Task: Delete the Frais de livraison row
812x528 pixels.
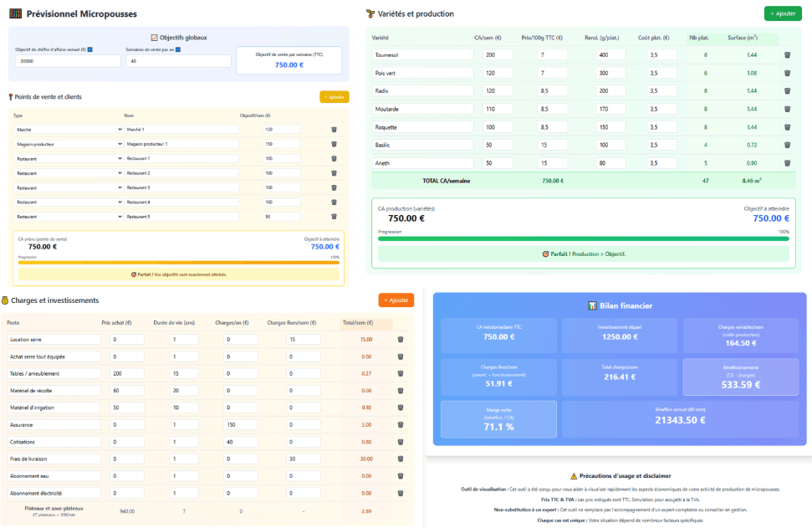Action: click(x=401, y=459)
